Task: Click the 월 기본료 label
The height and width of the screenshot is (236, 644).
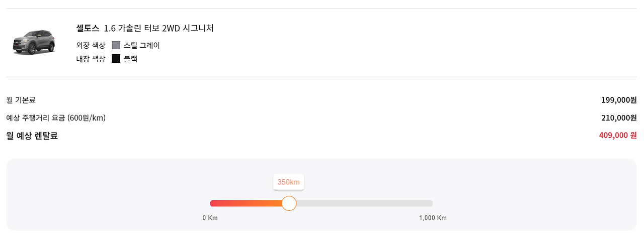Action: (21, 100)
